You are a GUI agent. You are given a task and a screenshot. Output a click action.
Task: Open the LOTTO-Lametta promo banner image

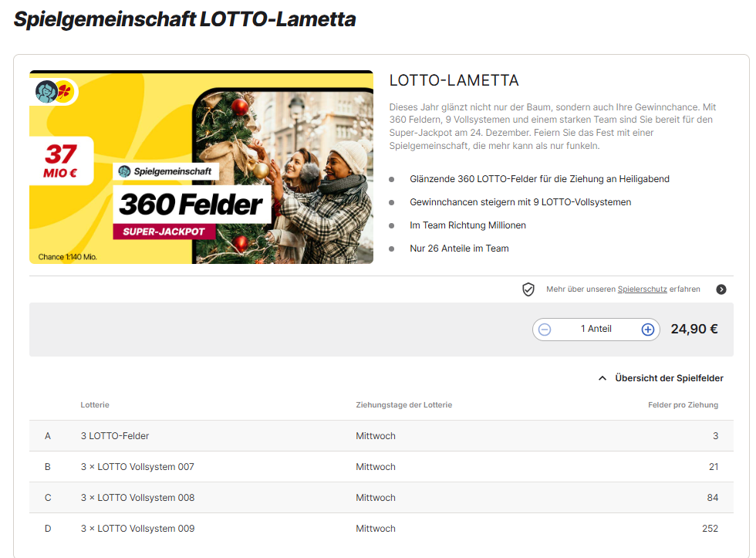click(x=201, y=167)
